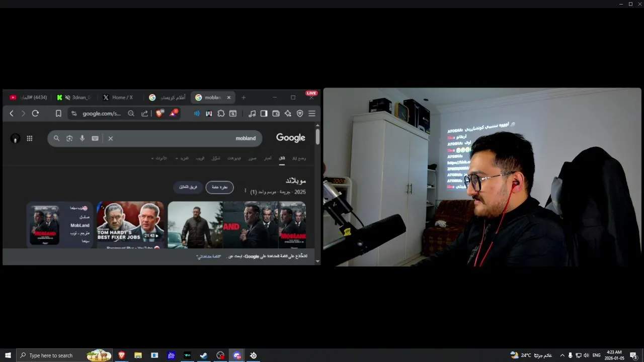
Task: Bookmark this page in Brave
Action: click(58, 114)
